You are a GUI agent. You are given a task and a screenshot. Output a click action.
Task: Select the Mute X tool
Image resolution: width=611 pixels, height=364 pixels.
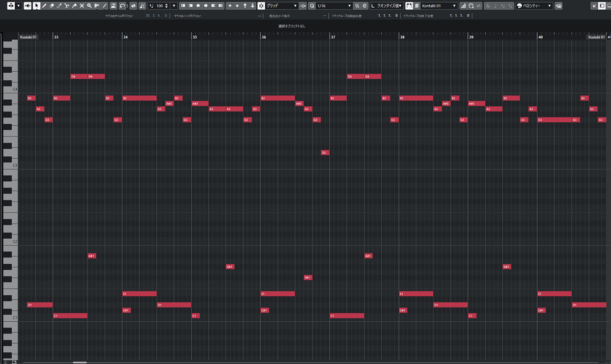point(82,6)
